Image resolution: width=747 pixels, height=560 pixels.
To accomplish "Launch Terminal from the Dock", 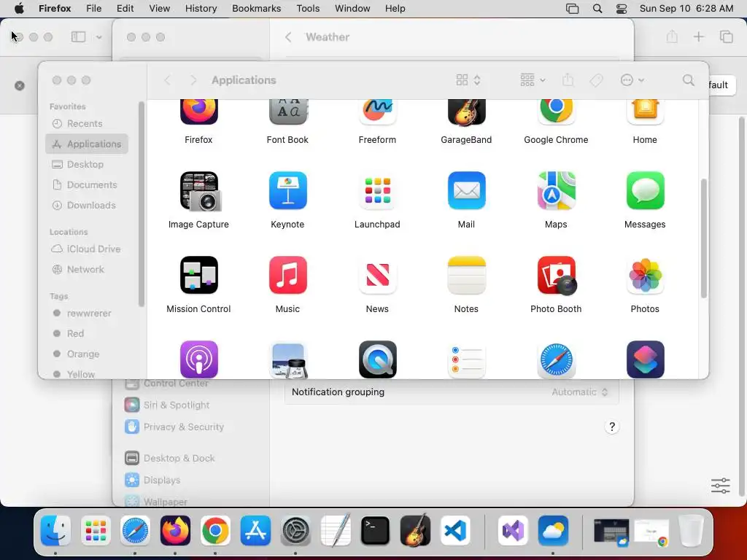I will 375,531.
